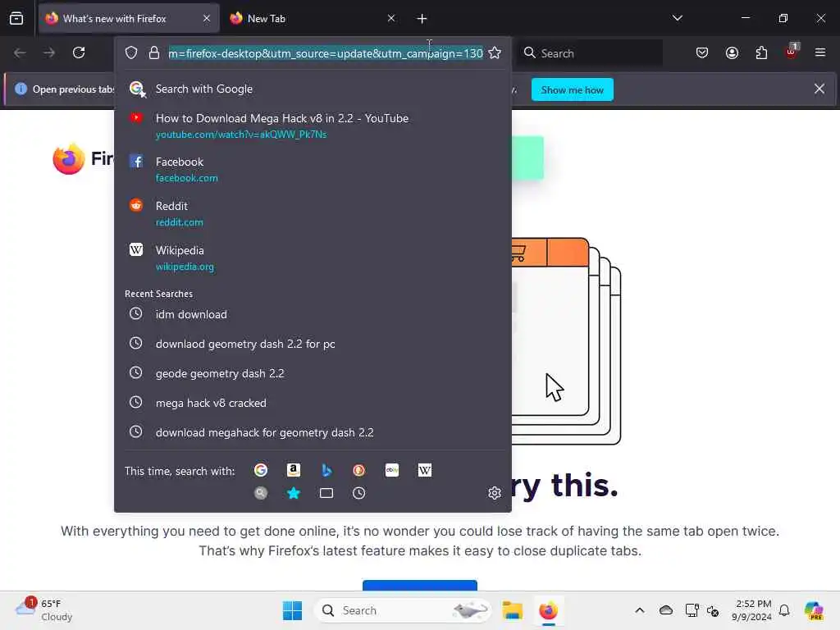The height and width of the screenshot is (630, 840).
Task: Select recent search mega hack v8 cracked
Action: click(313, 403)
